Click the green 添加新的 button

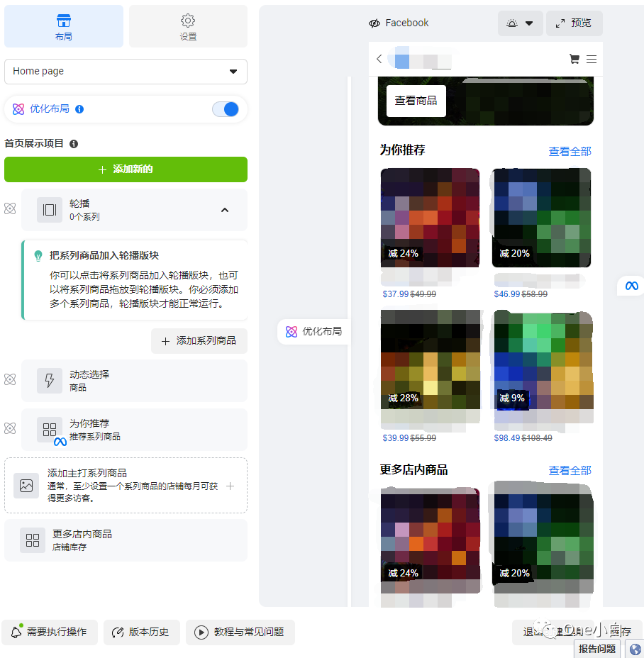[126, 169]
